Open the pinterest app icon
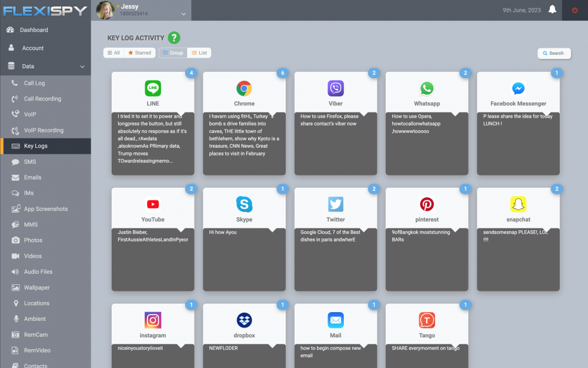Image resolution: width=588 pixels, height=368 pixels. pyautogui.click(x=427, y=204)
